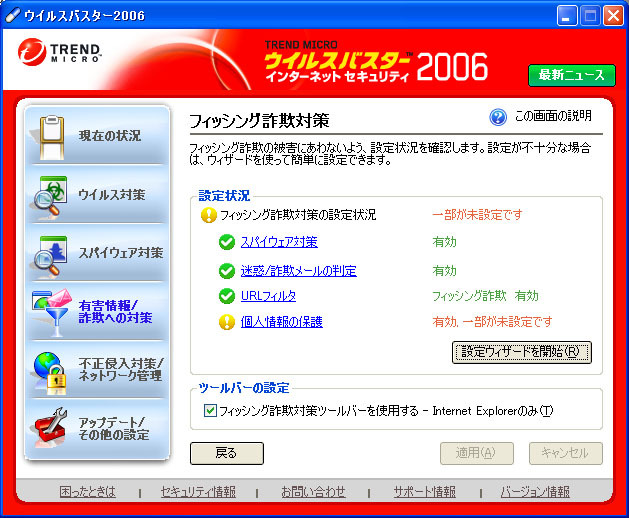Click the キャンセル button
This screenshot has width=629, height=518.
[566, 453]
